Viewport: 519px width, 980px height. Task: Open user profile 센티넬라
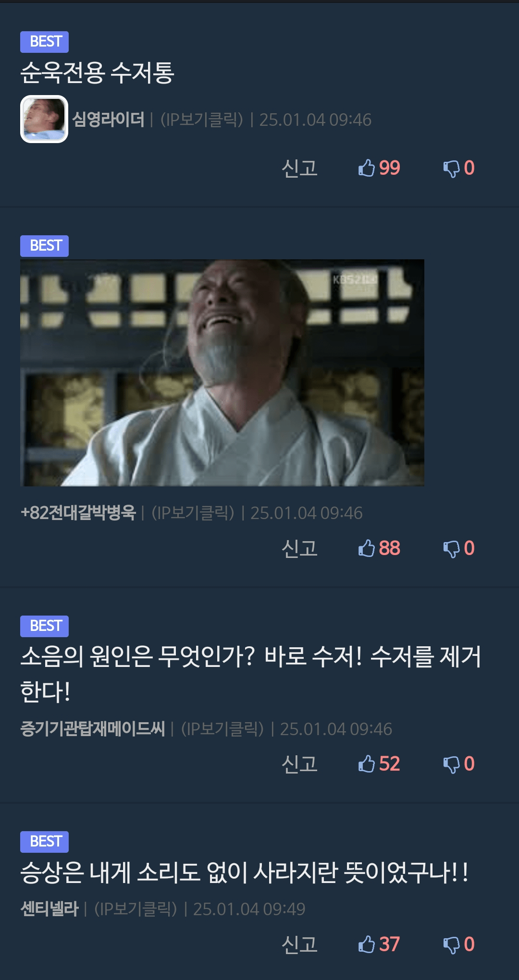coord(49,909)
